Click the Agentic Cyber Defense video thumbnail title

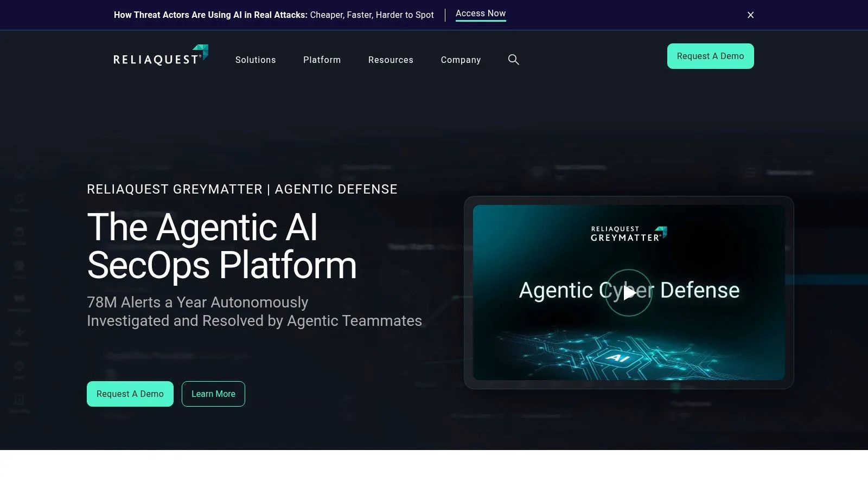[629, 291]
